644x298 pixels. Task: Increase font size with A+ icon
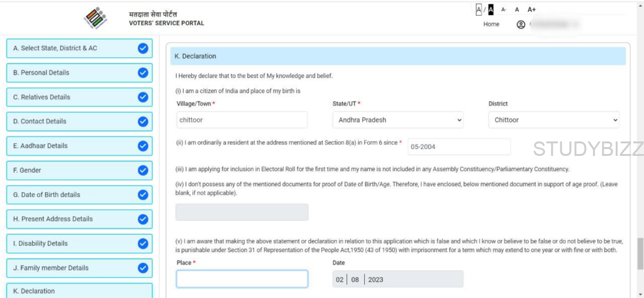pos(531,9)
